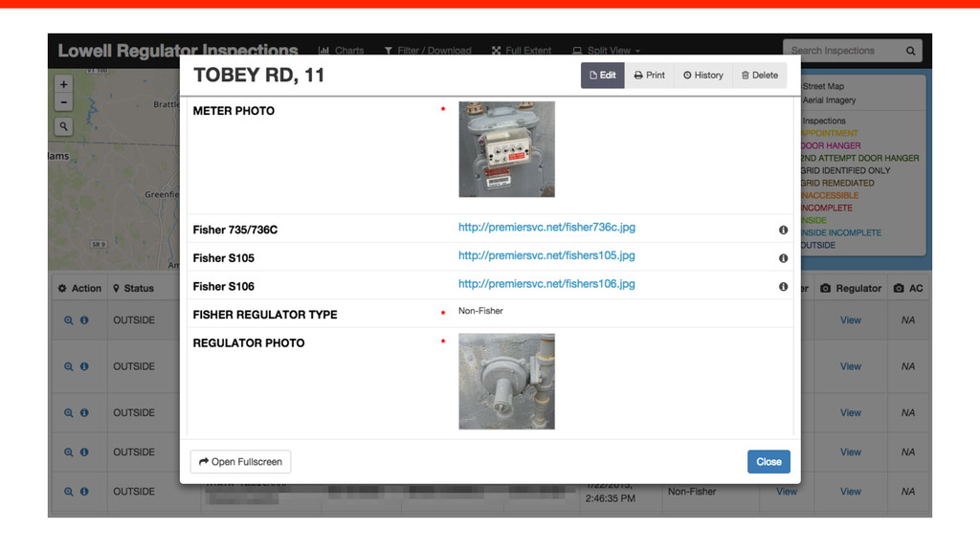Viewport: 980px width, 551px height.
Task: Click Full Extent in the navigation bar
Action: click(x=522, y=51)
